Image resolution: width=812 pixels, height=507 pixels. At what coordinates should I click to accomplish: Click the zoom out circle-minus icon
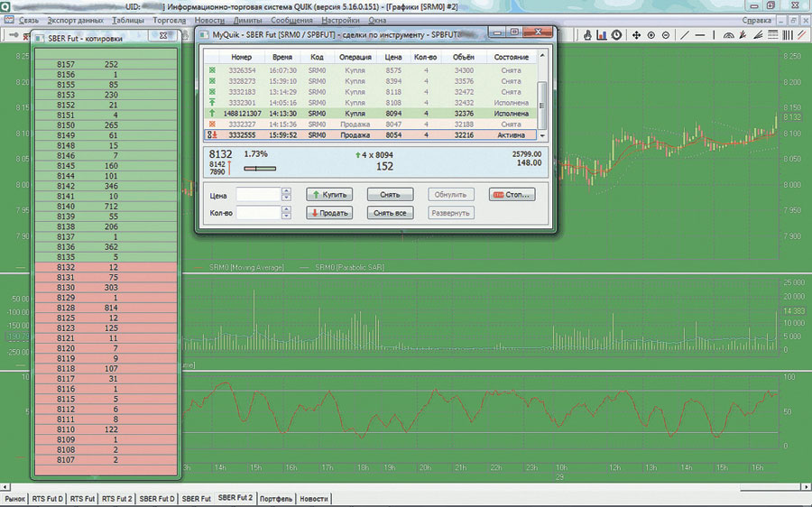665,35
